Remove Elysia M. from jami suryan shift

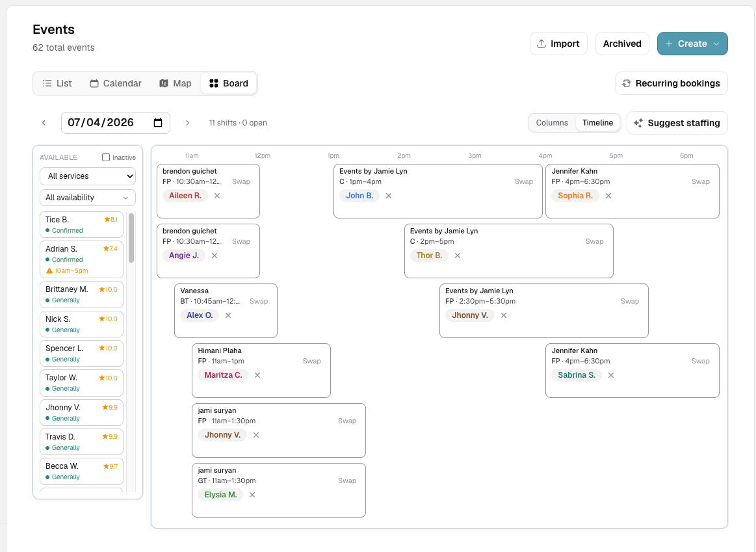pos(252,495)
